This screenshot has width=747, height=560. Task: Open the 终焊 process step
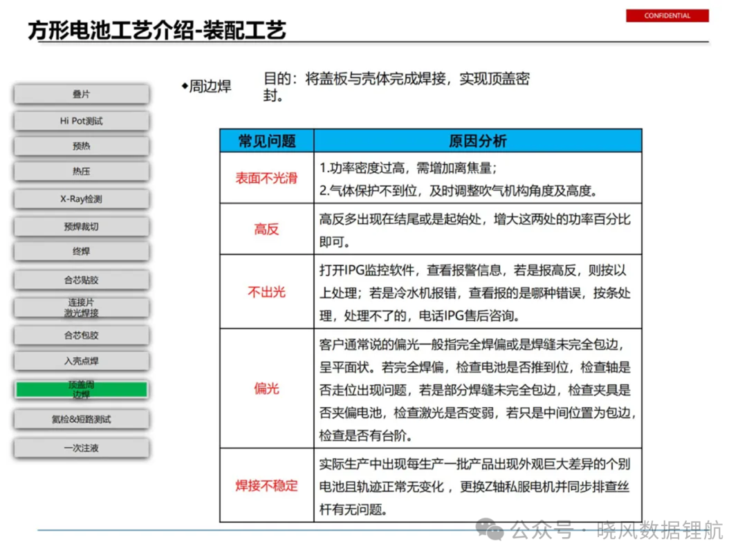tap(81, 252)
